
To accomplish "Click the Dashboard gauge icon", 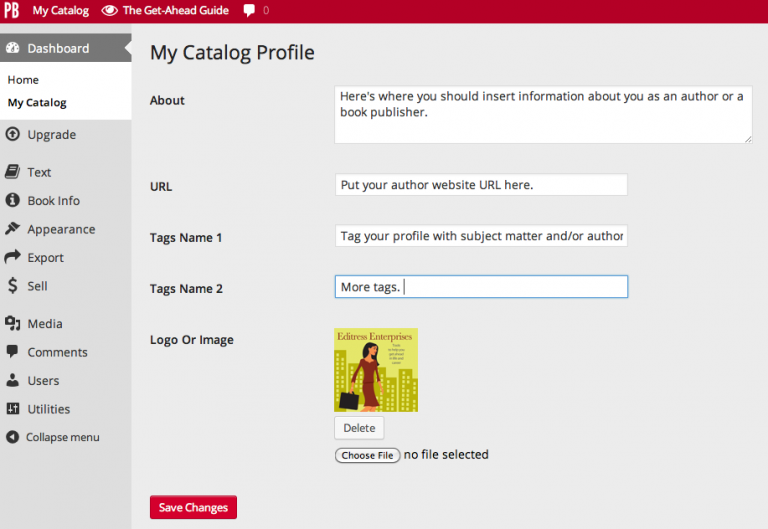I will [13, 48].
